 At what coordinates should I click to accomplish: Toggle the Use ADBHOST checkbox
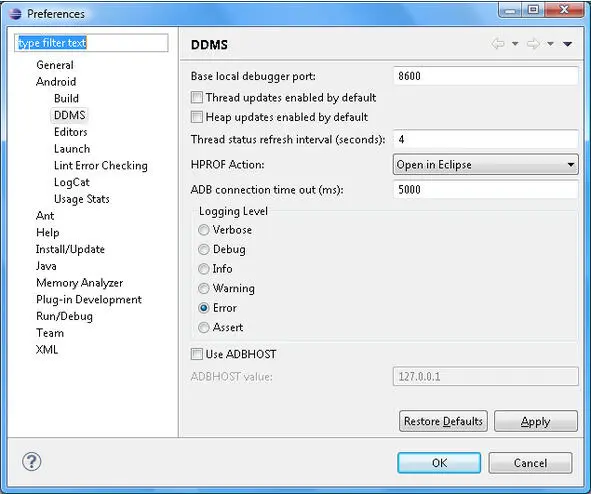point(196,354)
